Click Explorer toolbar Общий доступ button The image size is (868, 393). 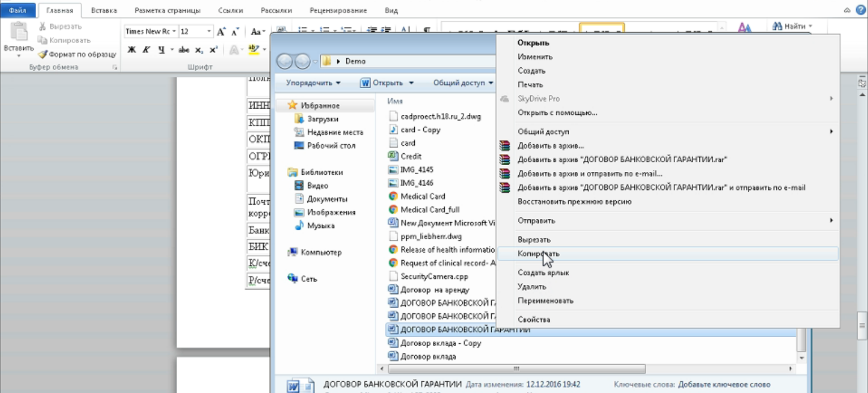(463, 83)
